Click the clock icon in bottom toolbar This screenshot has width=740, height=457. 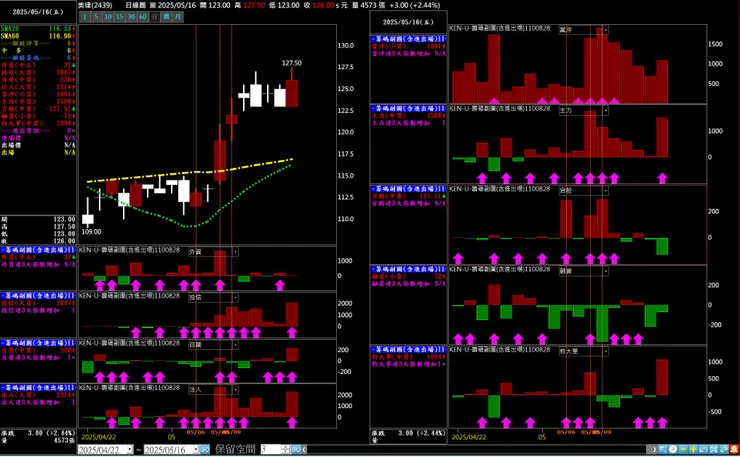[x=673, y=449]
